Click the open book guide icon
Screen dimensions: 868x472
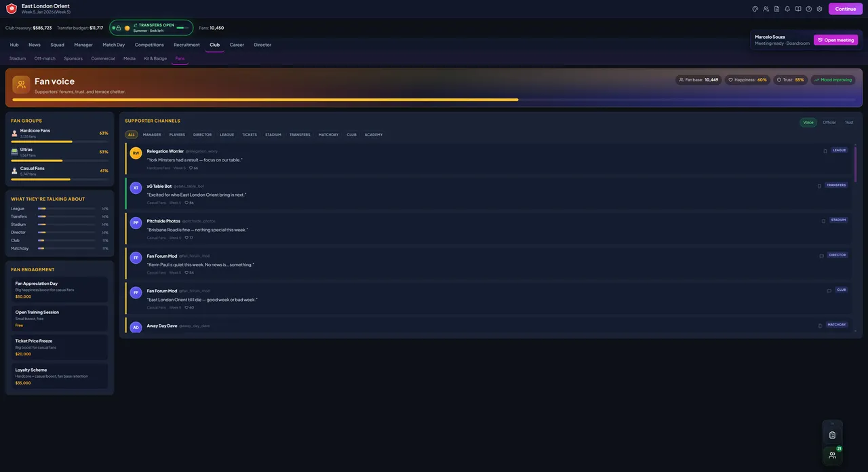(x=798, y=9)
